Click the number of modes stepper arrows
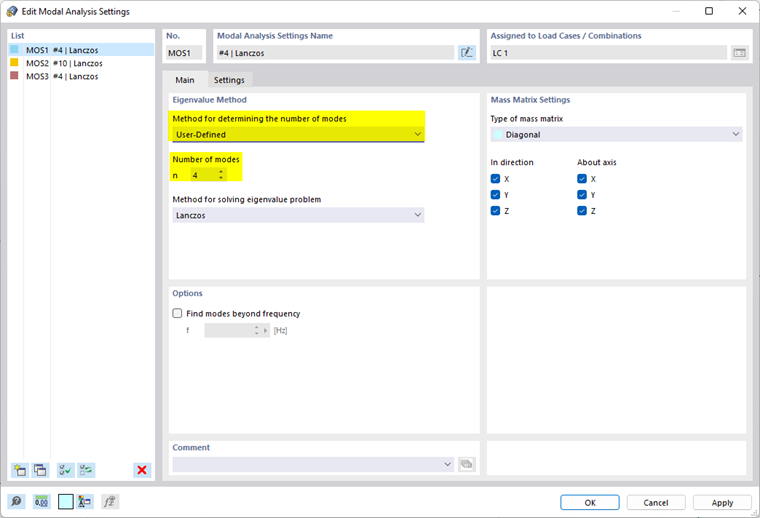760x518 pixels. 221,175
